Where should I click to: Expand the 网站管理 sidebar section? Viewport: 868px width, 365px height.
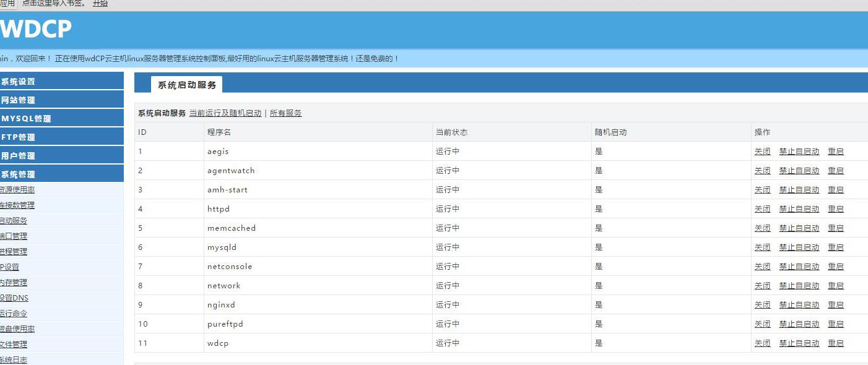tap(19, 100)
